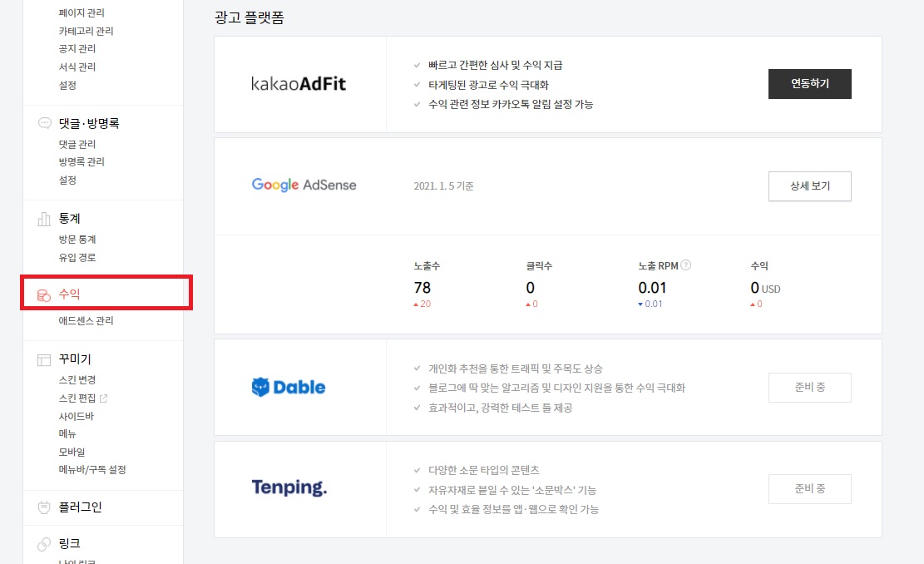Open 애드센스 관리 in the sidebar
Screen dimensions: 924x564
[86, 321]
